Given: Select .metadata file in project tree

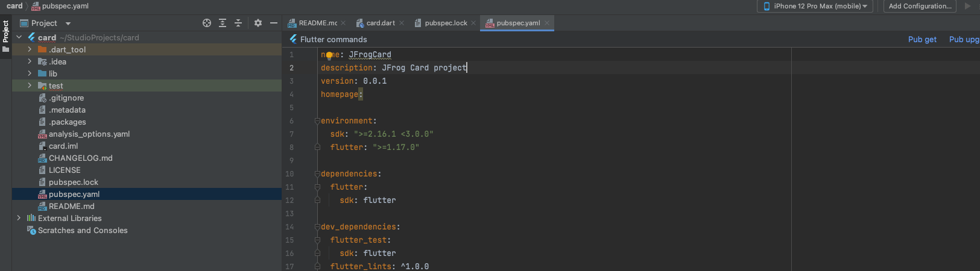Looking at the screenshot, I should pos(67,110).
